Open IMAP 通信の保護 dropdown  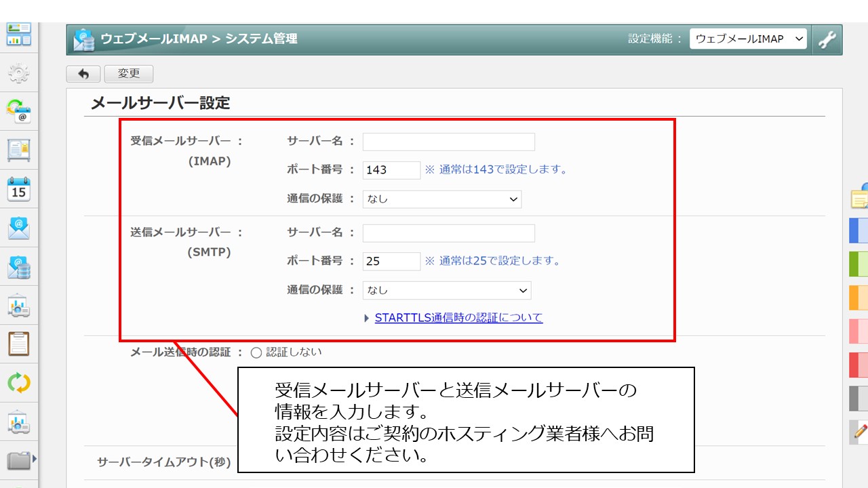coord(442,199)
